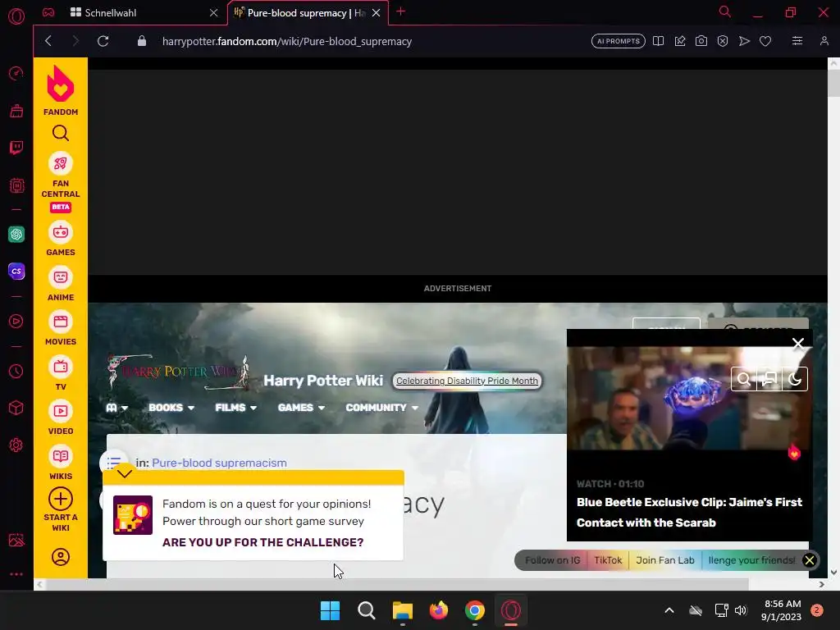Toggle the dark theme moon icon
This screenshot has height=630, width=840.
[x=795, y=379]
